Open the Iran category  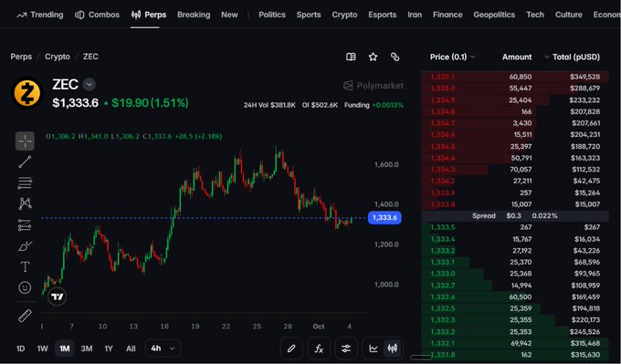point(415,15)
